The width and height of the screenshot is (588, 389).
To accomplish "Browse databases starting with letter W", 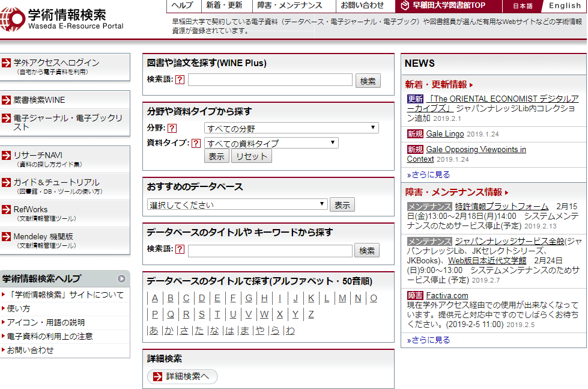I will coord(264,314).
